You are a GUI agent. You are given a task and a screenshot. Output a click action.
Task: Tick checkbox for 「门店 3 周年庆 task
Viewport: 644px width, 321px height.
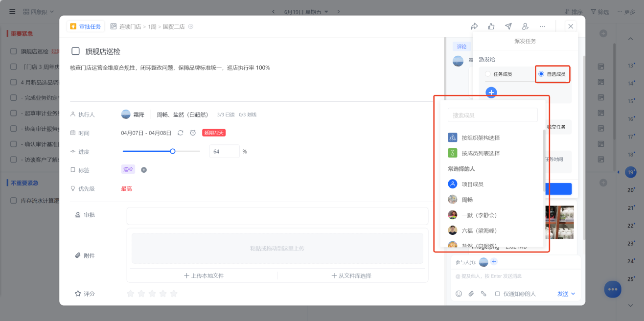coord(14,67)
